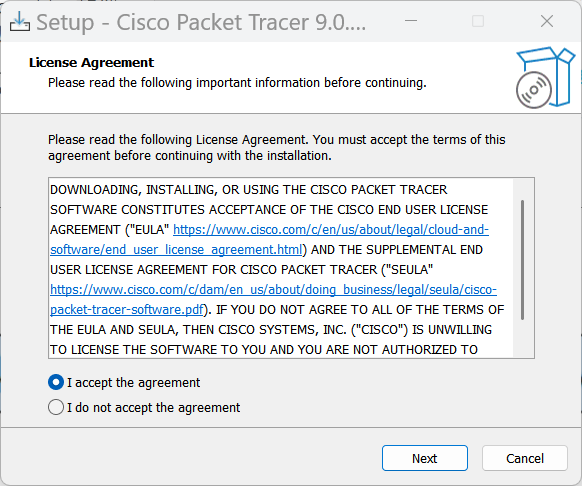Click the "I do not accept the agreement" label text

(153, 408)
